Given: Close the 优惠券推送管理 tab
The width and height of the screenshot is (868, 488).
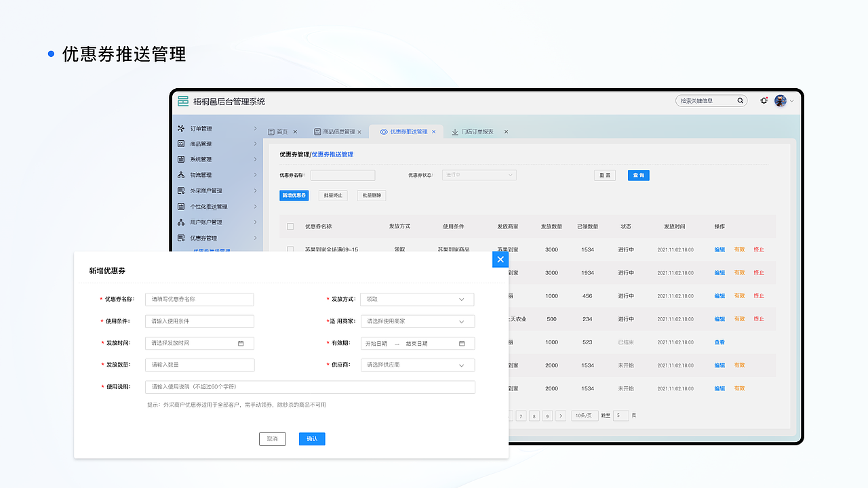Looking at the screenshot, I should coord(435,131).
